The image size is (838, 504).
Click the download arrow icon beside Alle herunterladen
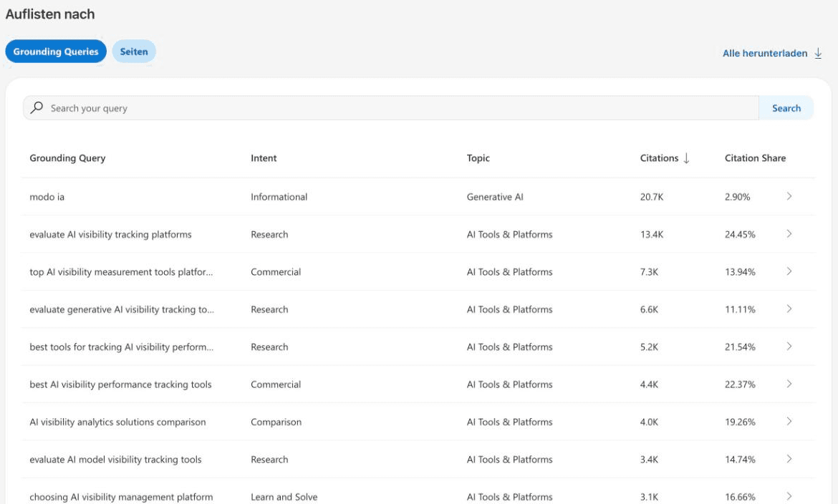coord(818,54)
